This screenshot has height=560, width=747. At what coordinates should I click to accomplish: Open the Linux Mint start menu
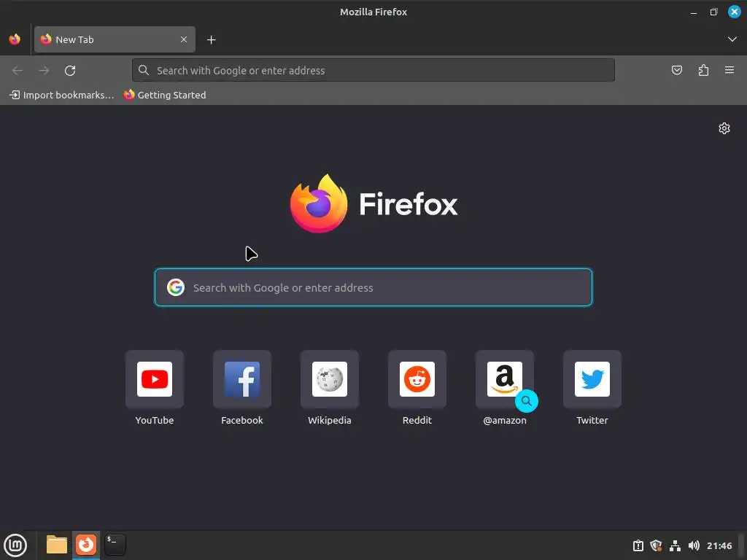[x=15, y=545]
